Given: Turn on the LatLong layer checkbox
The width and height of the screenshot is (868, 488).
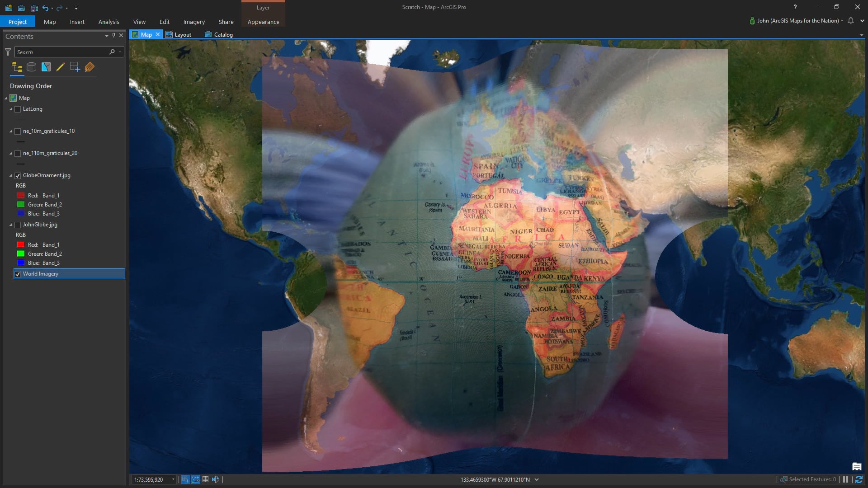Looking at the screenshot, I should [18, 109].
